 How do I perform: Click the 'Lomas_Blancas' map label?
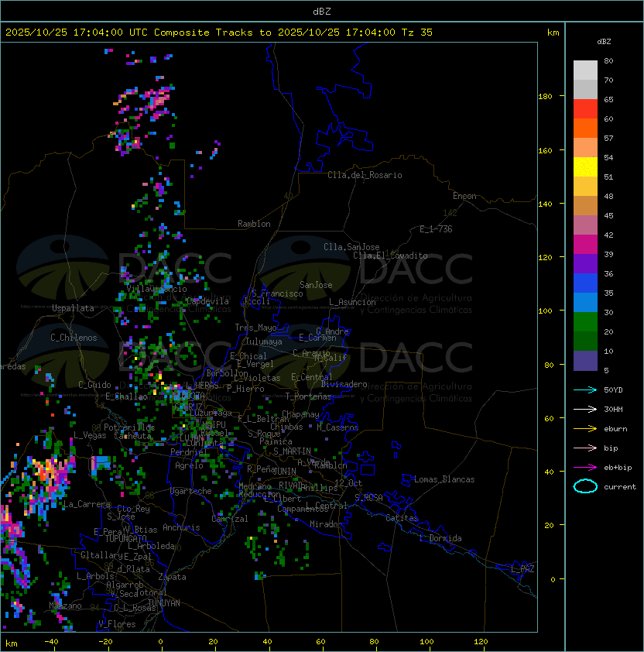(444, 479)
